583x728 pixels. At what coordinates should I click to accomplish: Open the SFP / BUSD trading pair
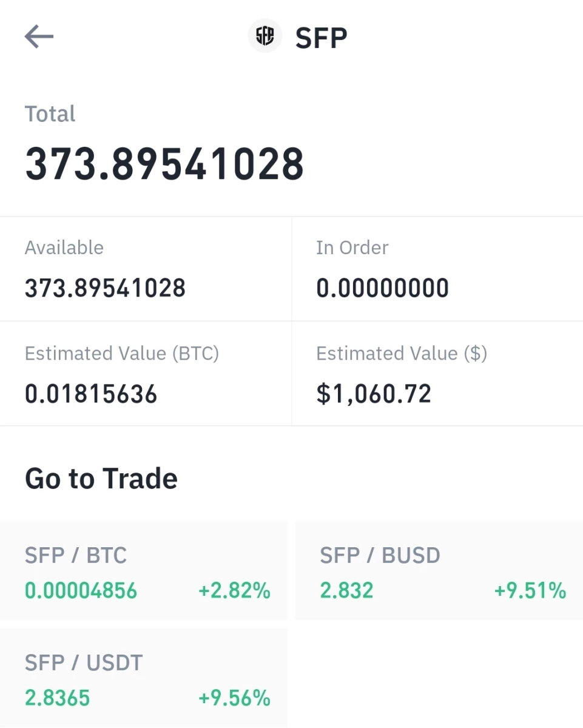click(x=439, y=570)
